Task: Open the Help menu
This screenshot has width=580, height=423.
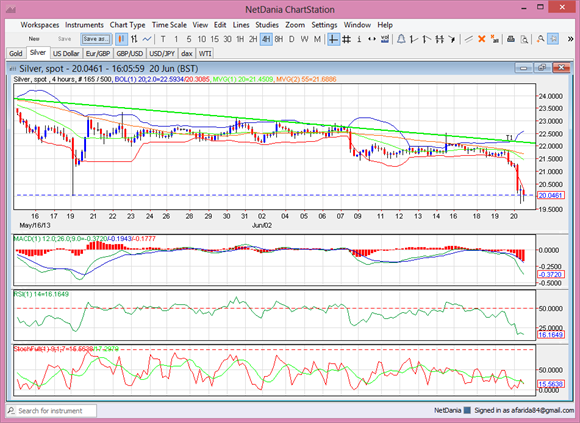Action: coord(385,25)
